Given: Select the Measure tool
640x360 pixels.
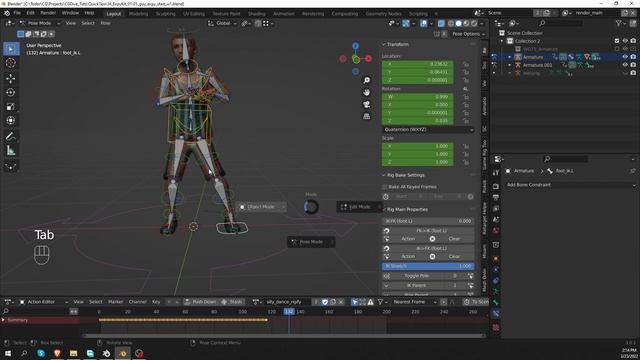Looking at the screenshot, I should 11,151.
